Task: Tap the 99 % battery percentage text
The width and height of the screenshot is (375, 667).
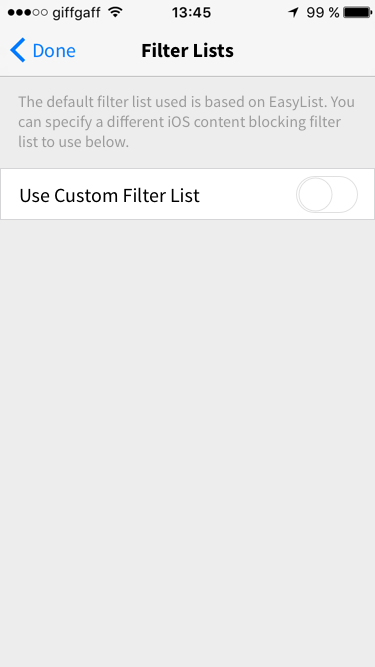Action: pos(323,13)
